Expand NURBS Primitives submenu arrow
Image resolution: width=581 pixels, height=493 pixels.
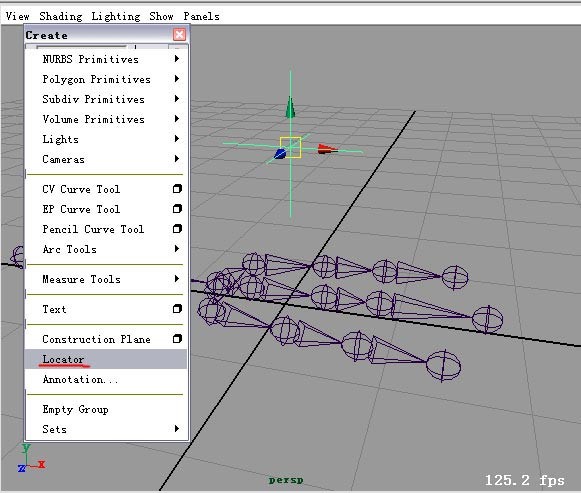(177, 59)
